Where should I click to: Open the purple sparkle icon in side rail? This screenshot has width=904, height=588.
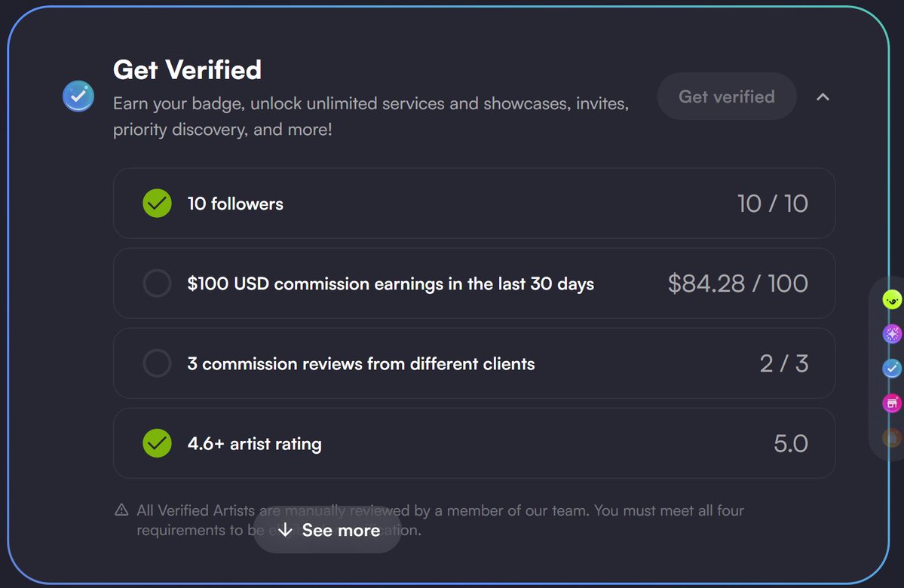click(x=892, y=334)
